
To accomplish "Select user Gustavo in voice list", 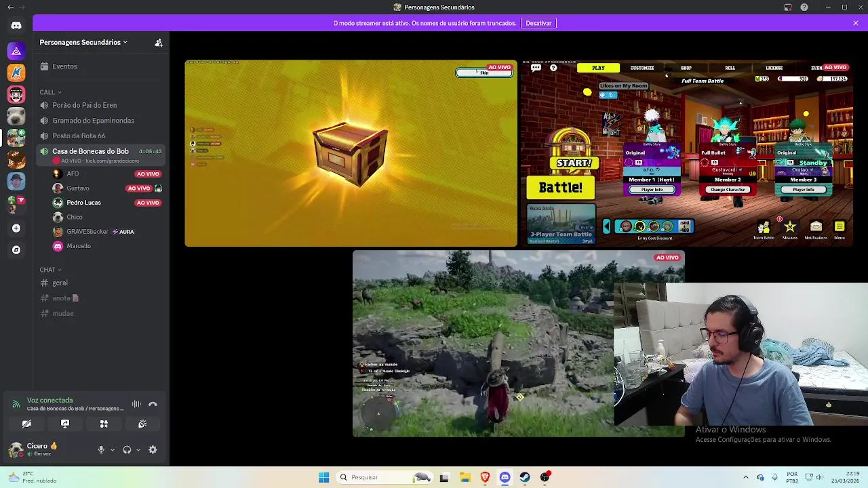I will coord(107,188).
